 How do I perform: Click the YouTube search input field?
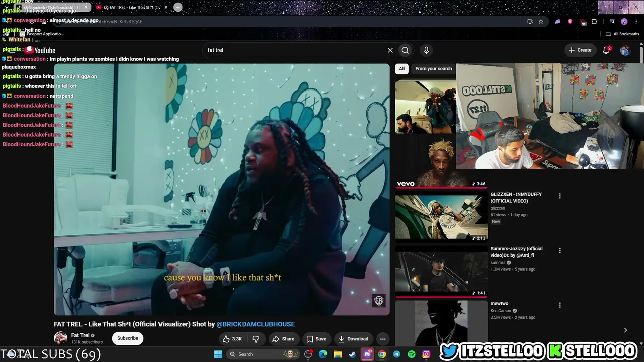click(x=294, y=50)
